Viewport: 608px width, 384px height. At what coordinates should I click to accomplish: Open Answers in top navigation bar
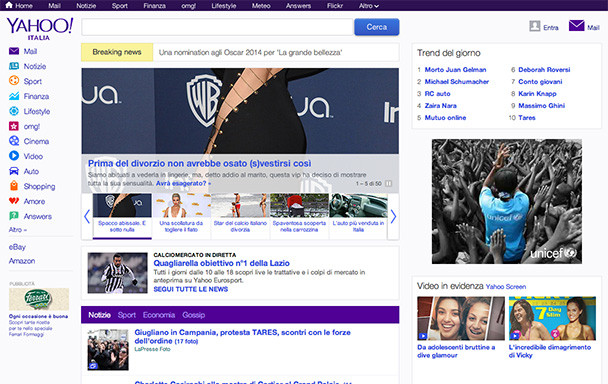[x=298, y=6]
